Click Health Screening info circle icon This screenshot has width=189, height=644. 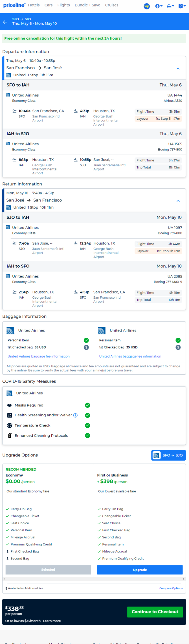click(75, 415)
